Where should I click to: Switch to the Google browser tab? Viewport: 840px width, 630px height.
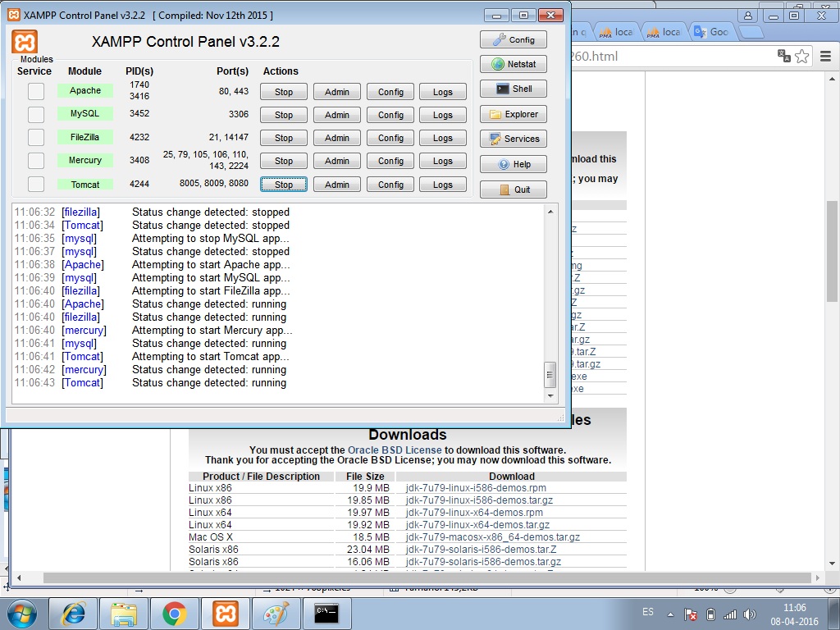tap(711, 32)
